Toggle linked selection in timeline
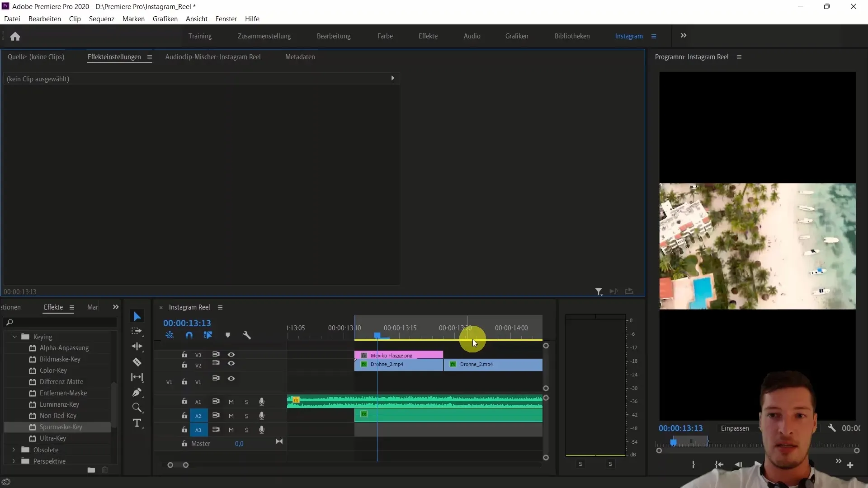The image size is (868, 488). click(x=208, y=335)
